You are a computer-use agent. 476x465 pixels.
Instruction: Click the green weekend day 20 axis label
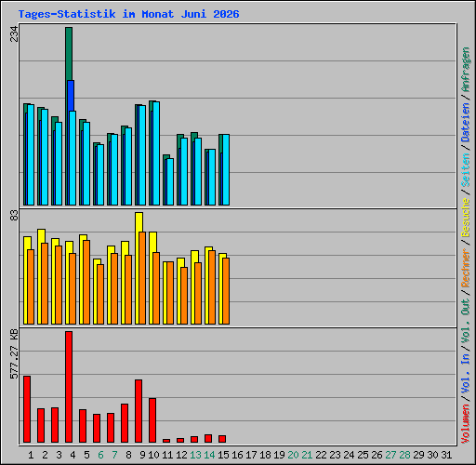(293, 455)
